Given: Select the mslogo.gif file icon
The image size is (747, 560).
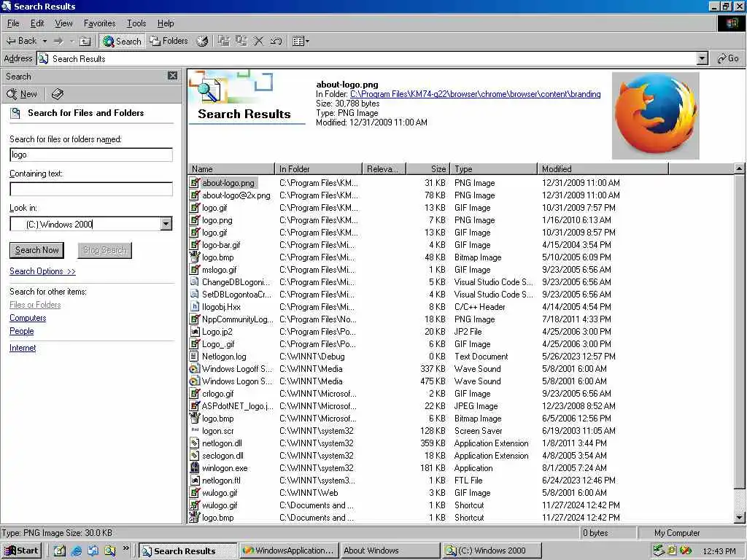Looking at the screenshot, I should (x=194, y=270).
